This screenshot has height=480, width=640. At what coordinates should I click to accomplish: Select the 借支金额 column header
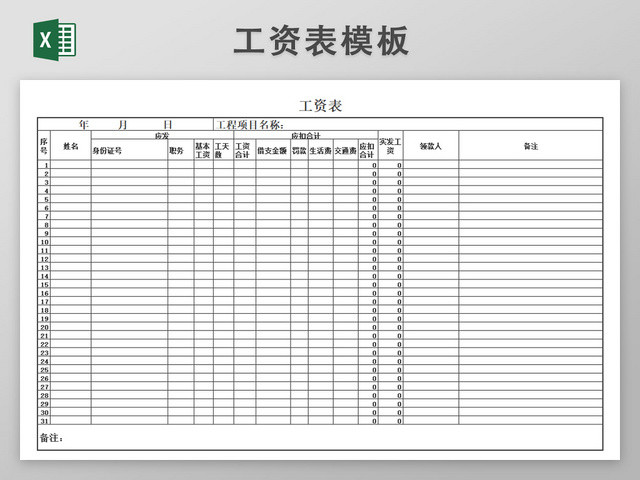tap(273, 150)
